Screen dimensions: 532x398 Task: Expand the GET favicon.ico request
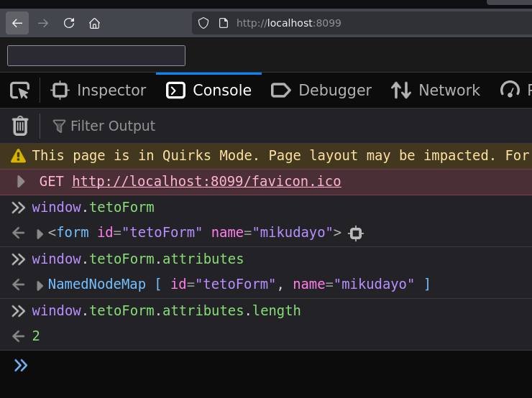[x=21, y=181]
